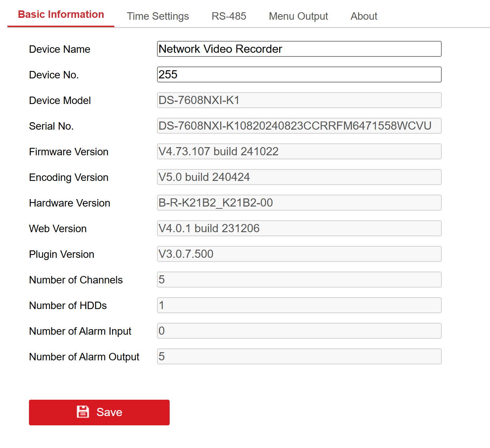Select the Hardware Version field
Image resolution: width=490 pixels, height=448 pixels.
point(299,203)
